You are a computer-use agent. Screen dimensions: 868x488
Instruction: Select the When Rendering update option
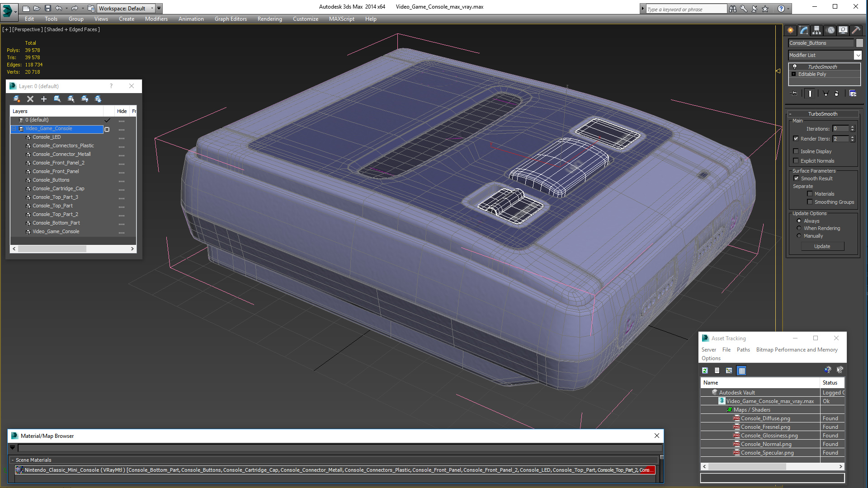tap(799, 228)
